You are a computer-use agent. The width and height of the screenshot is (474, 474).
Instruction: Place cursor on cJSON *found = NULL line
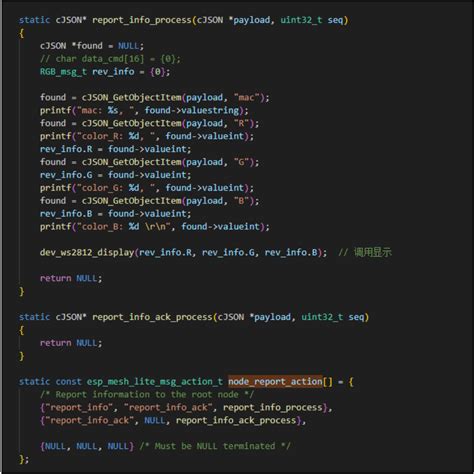[x=92, y=46]
